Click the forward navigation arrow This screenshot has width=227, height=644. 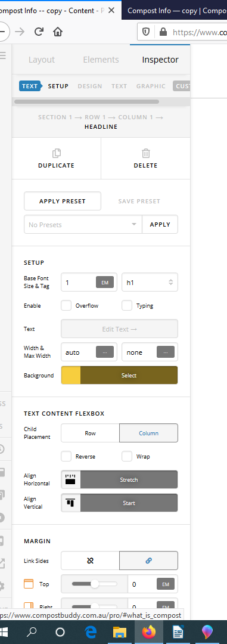click(20, 32)
